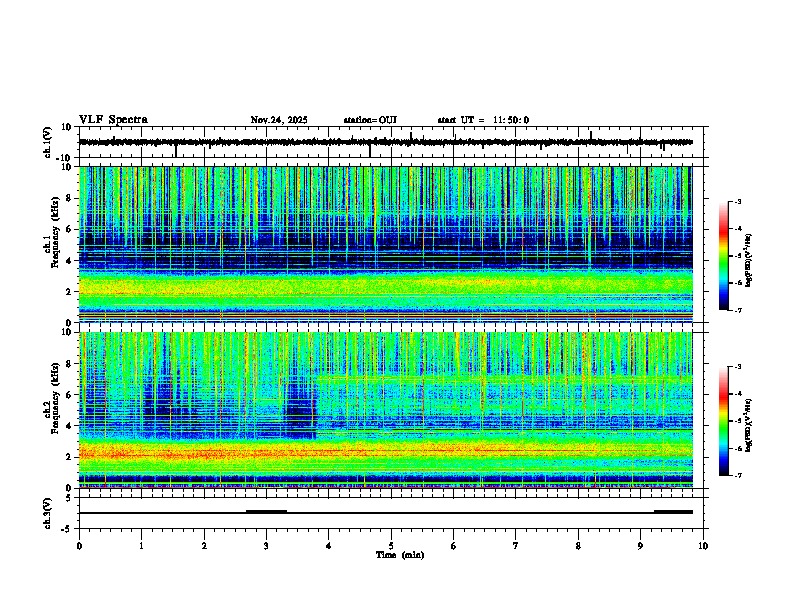Click the "1" minute tick on time axis

click(141, 546)
